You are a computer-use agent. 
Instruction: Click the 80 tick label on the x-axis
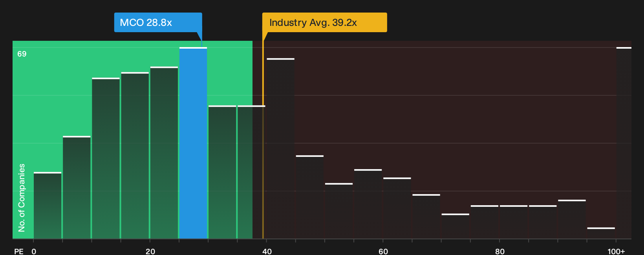[500, 251]
